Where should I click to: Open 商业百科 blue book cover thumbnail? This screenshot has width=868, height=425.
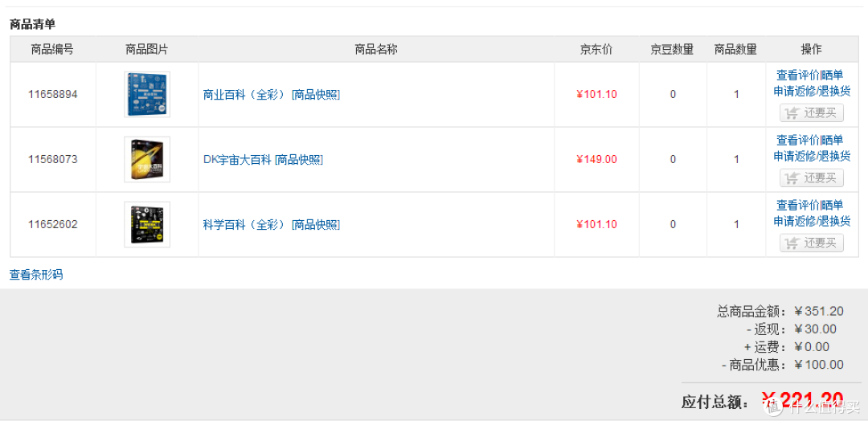pos(147,94)
